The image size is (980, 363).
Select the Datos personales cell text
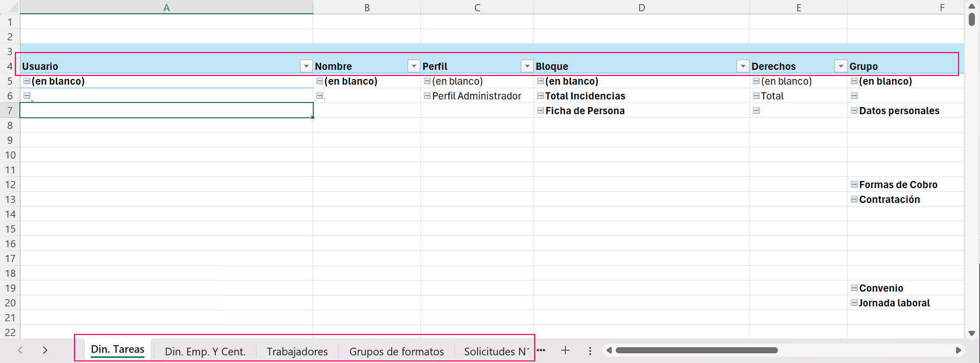(899, 111)
